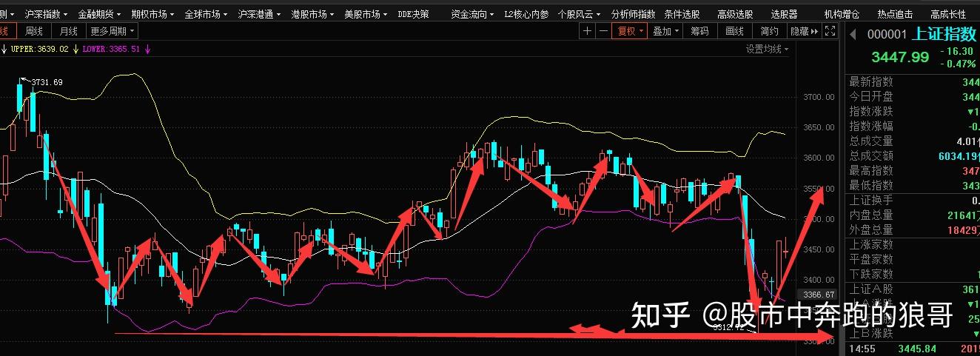Viewport: 980px width, 356px height.
Task: Expand the 沪深指数 menu
Action: coord(46,14)
